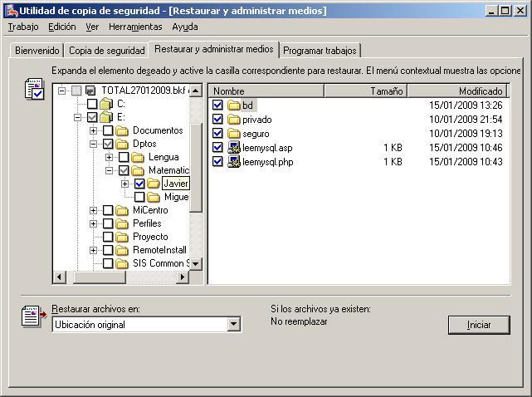This screenshot has width=532, height=397.
Task: Click the leemysql.php file icon
Action: tap(233, 162)
